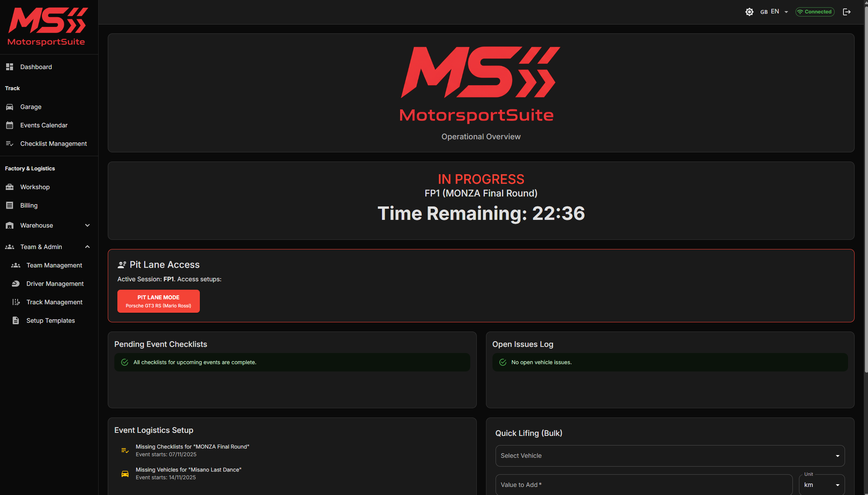Click the Checklist Management icon

[10, 144]
